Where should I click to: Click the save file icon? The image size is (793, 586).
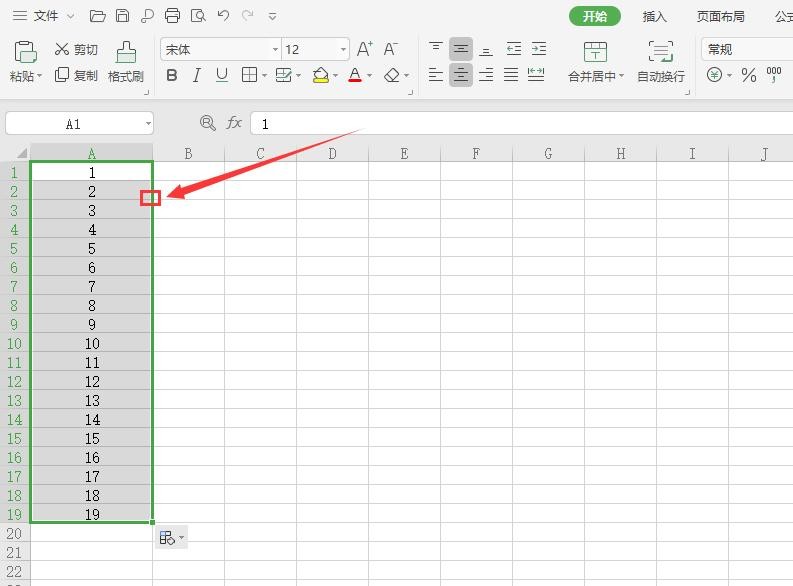[122, 16]
